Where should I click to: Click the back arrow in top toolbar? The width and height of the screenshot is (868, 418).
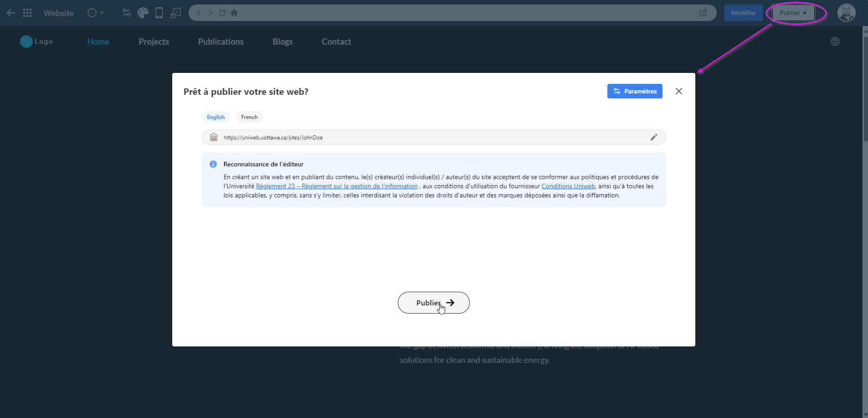11,13
